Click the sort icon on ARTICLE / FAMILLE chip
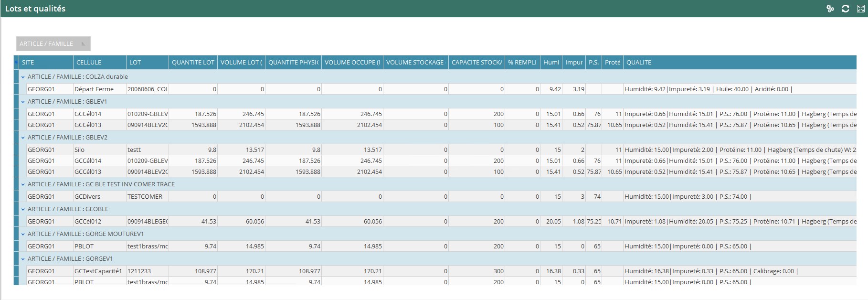 pyautogui.click(x=84, y=44)
